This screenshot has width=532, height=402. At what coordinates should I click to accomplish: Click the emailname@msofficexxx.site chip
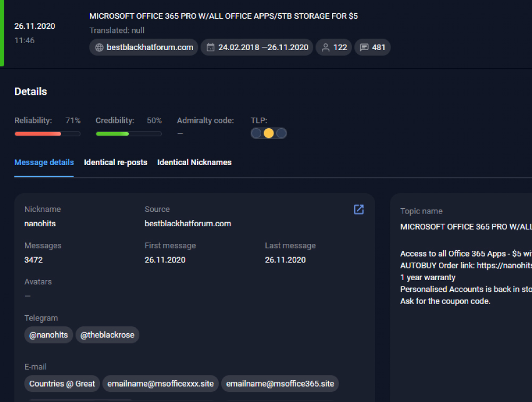[x=161, y=384]
